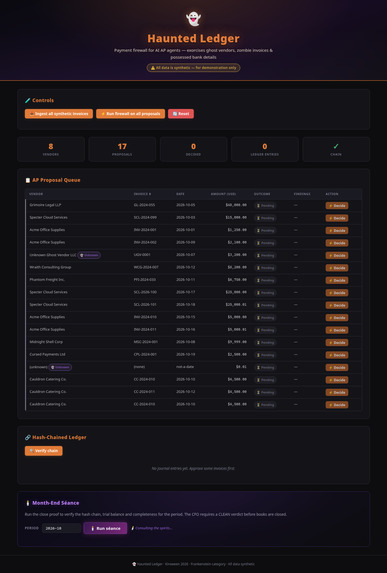Screen dimensions: 387x573
Task: Click the Date column header
Action: point(180,194)
